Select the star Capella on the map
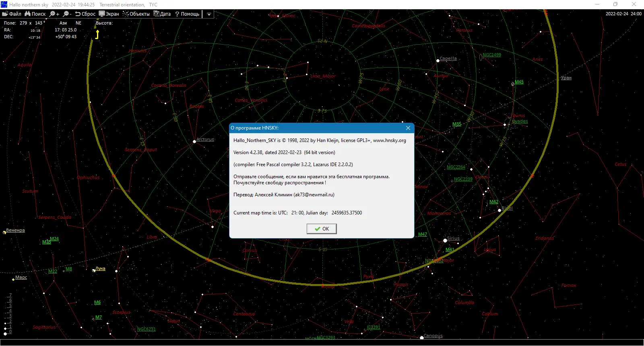The width and height of the screenshot is (644, 346). 448,59
